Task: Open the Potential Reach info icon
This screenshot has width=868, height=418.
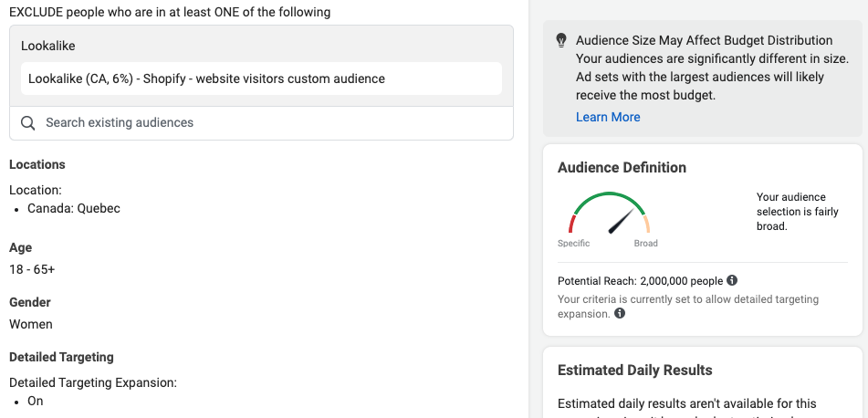Action: click(732, 281)
